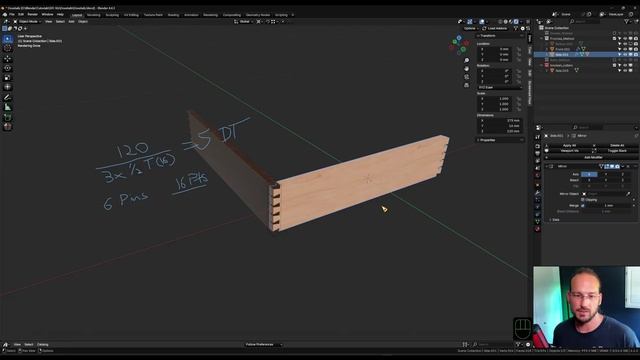Click the viewport pan hand icon
The width and height of the screenshot is (640, 360).
467,69
